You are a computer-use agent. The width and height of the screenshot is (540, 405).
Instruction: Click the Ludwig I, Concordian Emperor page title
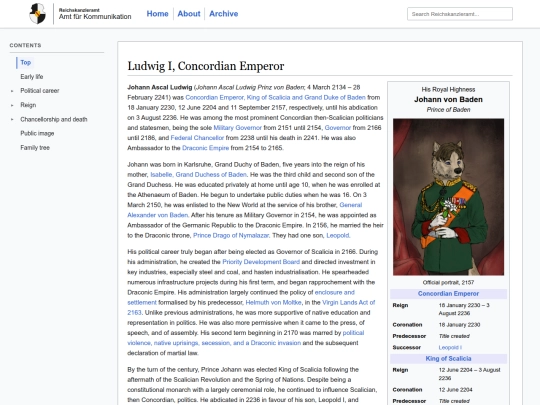pos(206,66)
